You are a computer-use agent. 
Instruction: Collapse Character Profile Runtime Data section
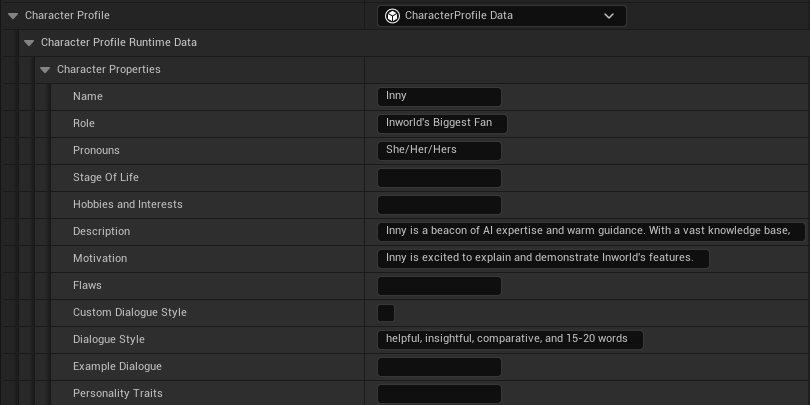(x=29, y=43)
